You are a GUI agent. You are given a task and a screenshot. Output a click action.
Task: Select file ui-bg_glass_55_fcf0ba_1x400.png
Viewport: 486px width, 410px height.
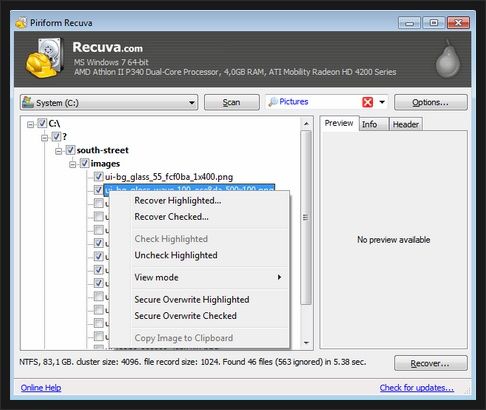pos(169,177)
